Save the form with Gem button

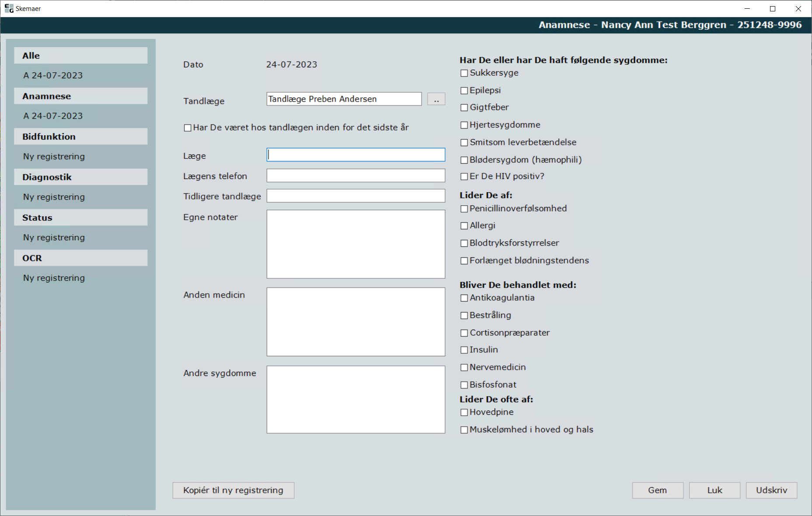pos(658,490)
